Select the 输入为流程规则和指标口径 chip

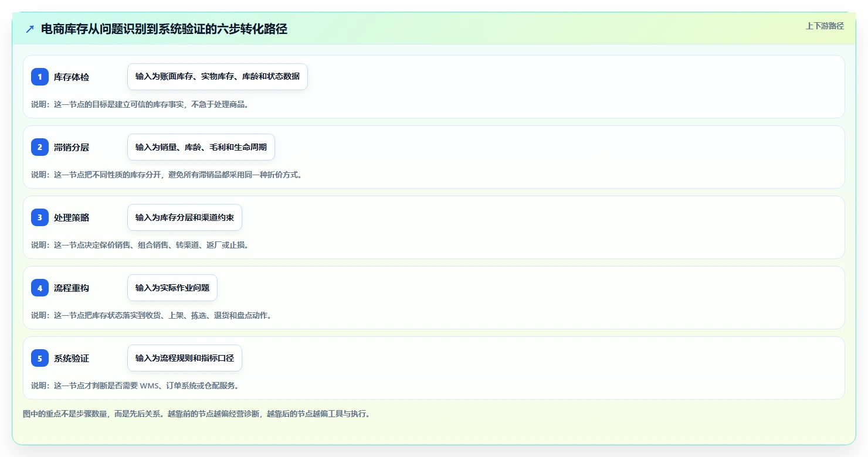coord(185,358)
